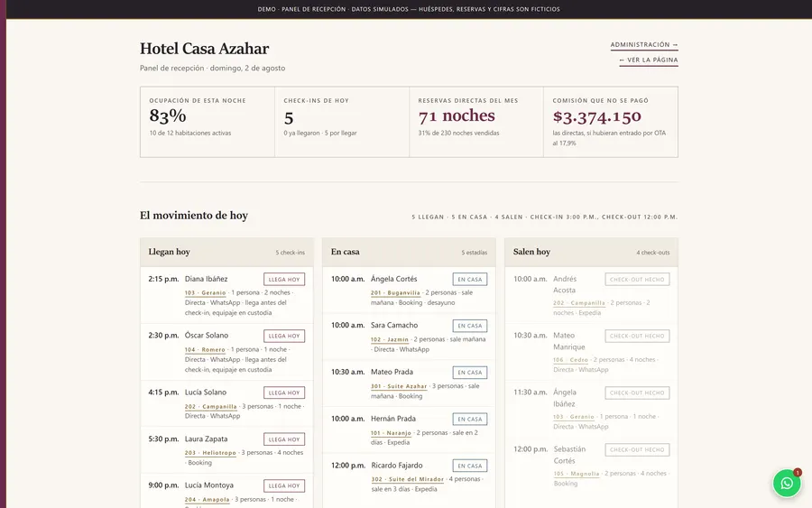Click En casa button for Mateo Prada
The height and width of the screenshot is (508, 812).
click(x=470, y=373)
